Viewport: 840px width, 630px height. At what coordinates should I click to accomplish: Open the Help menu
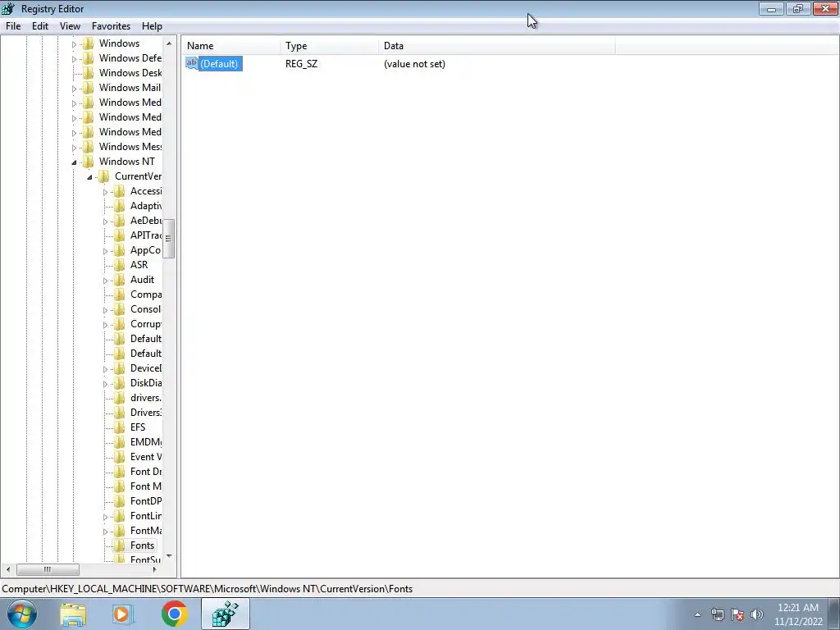click(x=152, y=25)
